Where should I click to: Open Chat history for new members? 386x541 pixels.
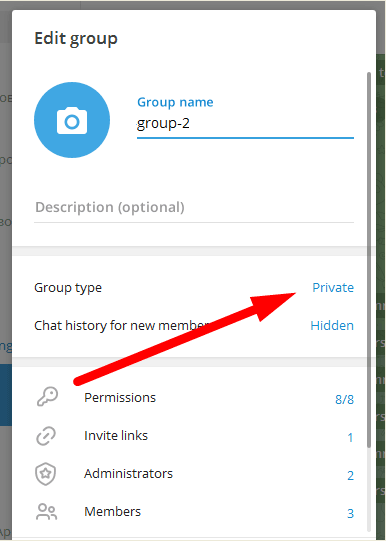194,325
